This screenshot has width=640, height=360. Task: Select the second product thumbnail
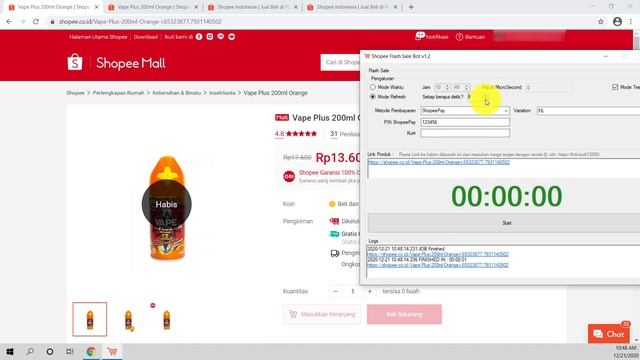point(128,319)
